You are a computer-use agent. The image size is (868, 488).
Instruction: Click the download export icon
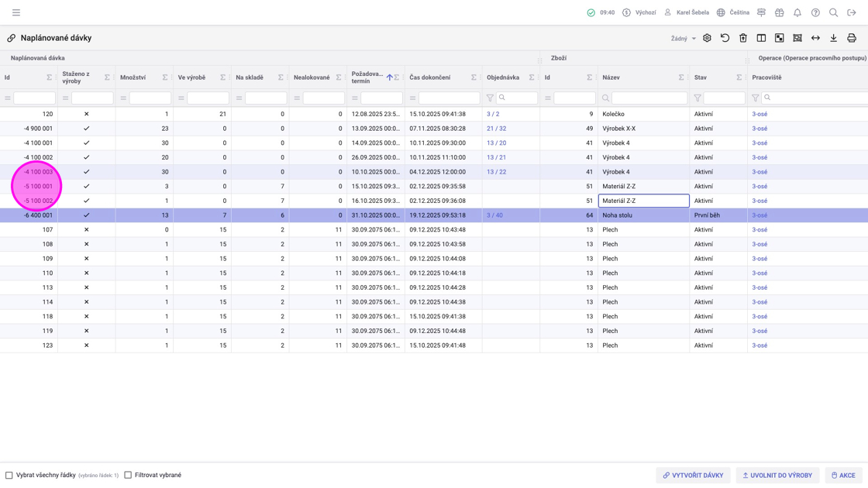pos(833,38)
